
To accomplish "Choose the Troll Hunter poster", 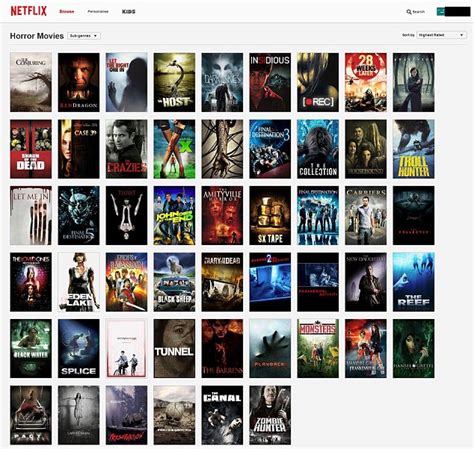I will (414, 149).
